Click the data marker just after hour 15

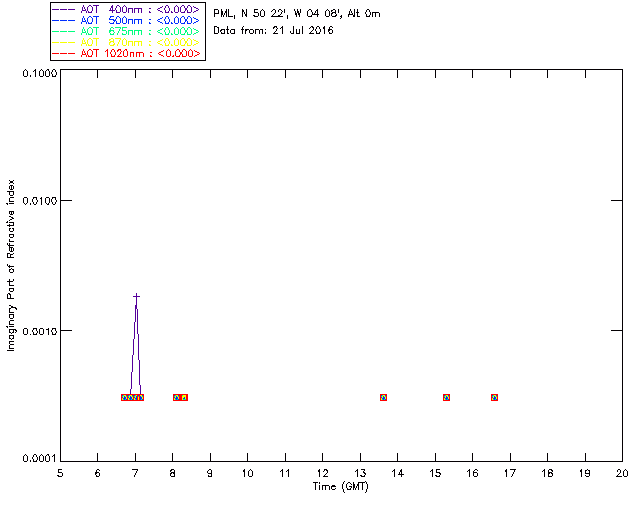[x=447, y=397]
